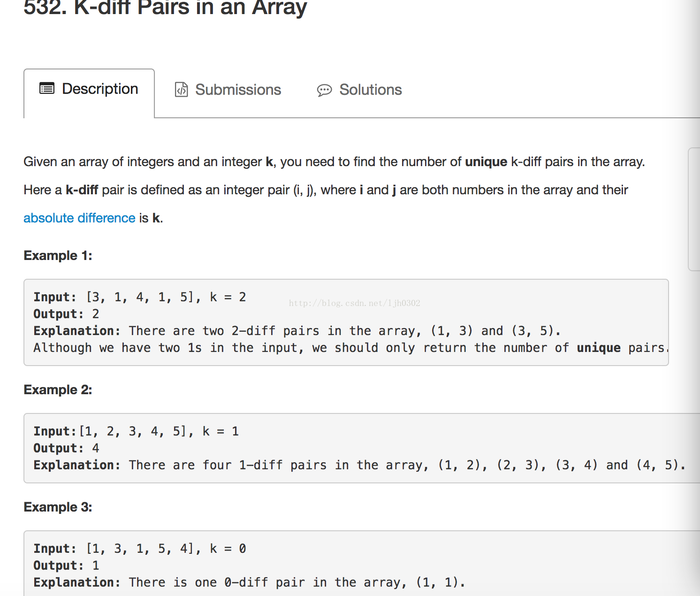Switch to the Solutions tab
The image size is (700, 596).
pyautogui.click(x=359, y=90)
